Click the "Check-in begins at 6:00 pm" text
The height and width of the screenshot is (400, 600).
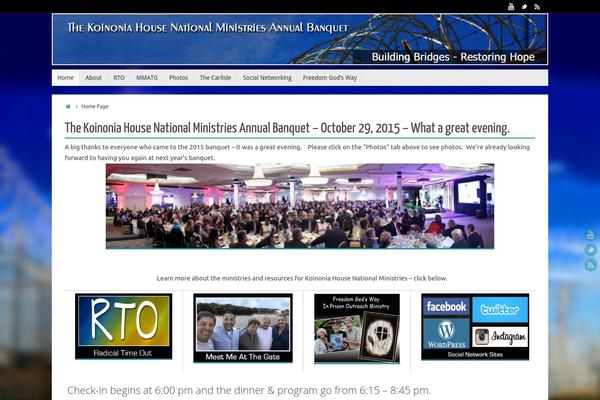tap(249, 390)
